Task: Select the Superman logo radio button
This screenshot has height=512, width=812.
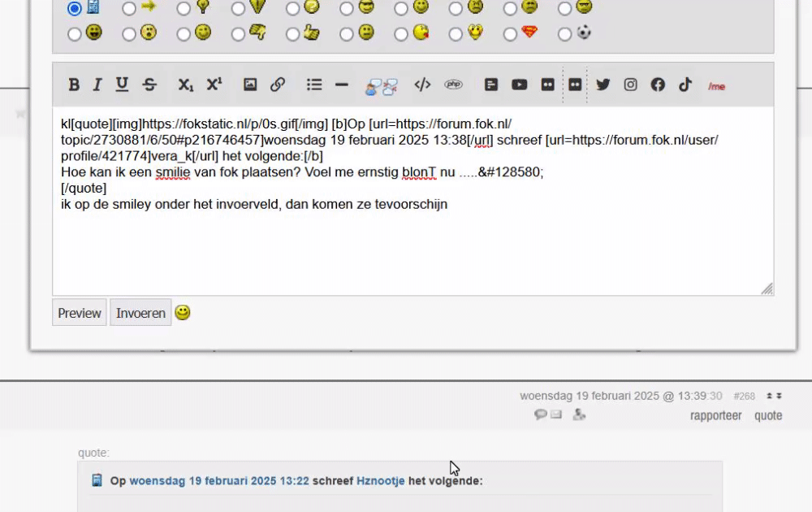Action: (510, 34)
